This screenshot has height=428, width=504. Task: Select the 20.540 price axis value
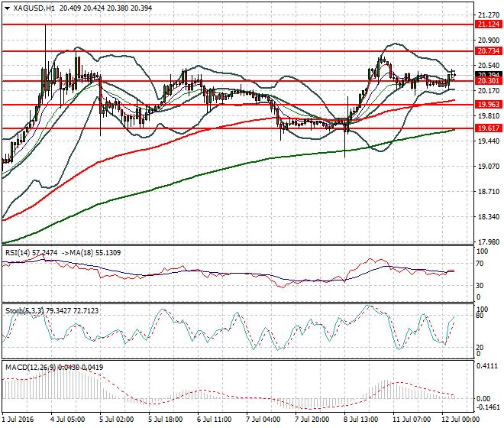[x=489, y=65]
